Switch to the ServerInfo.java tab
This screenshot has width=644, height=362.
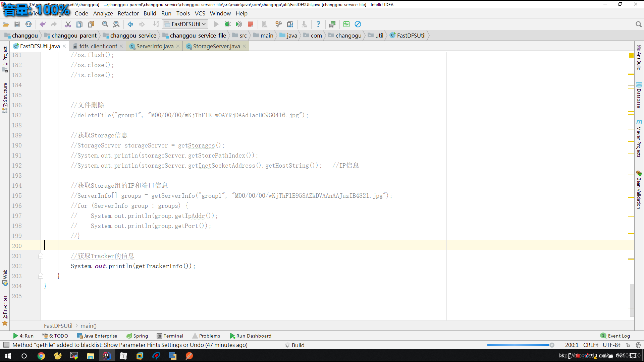(x=155, y=46)
